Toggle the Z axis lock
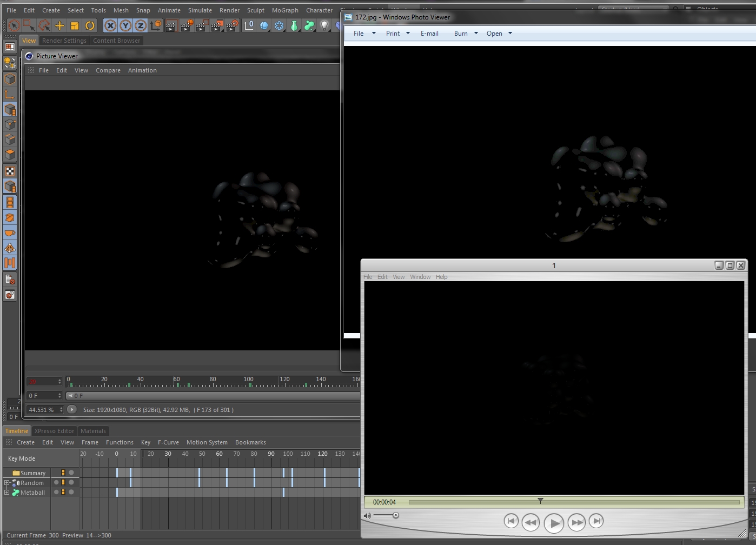756x545 pixels. tap(141, 25)
